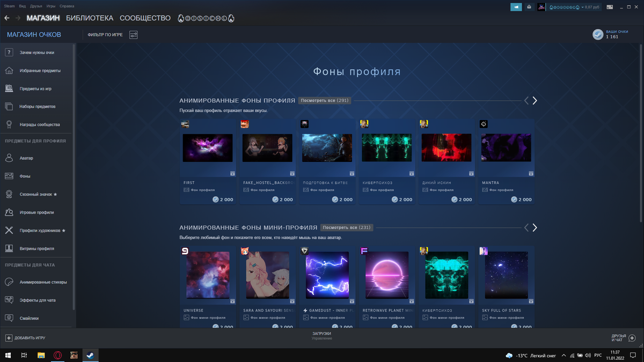Next page of mini-profile backgrounds
The height and width of the screenshot is (362, 644).
pos(535,227)
